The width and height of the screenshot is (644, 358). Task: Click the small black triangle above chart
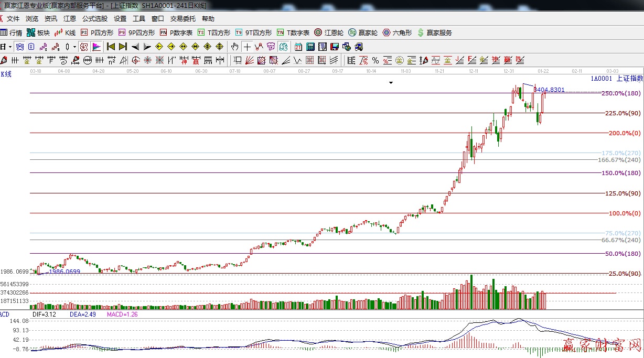point(391,83)
